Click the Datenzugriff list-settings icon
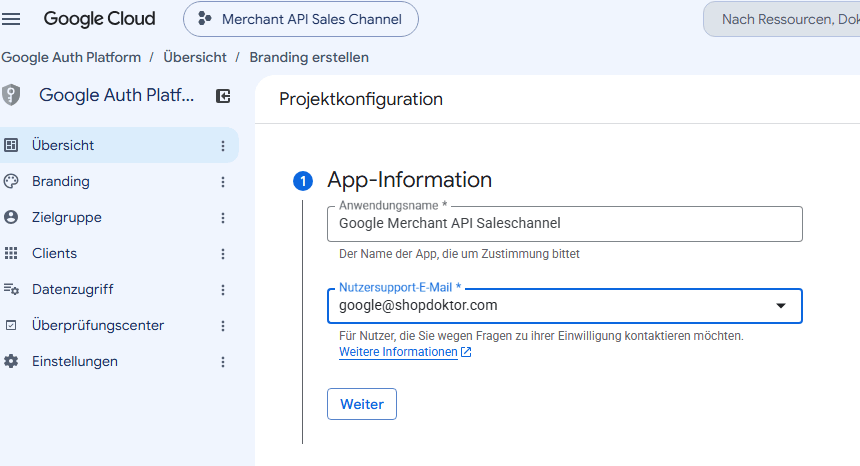 pyautogui.click(x=11, y=289)
